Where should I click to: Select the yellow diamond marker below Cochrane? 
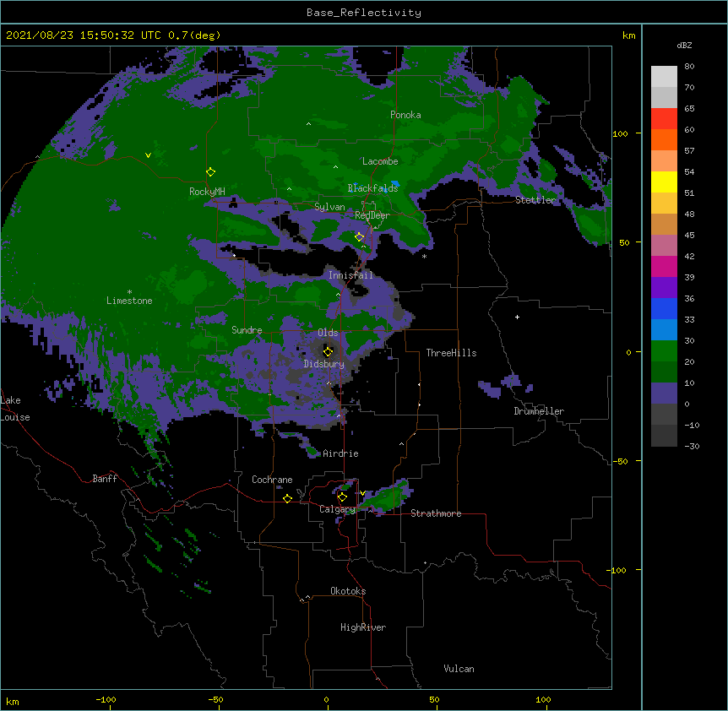click(x=287, y=498)
